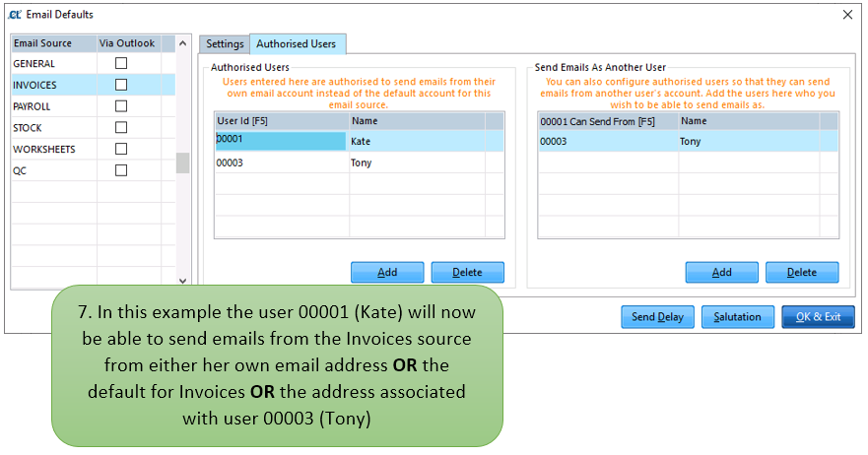Viewport: 868px width, 455px height.
Task: Tick Via Outlook checkbox for PAYROLL
Action: click(x=120, y=105)
